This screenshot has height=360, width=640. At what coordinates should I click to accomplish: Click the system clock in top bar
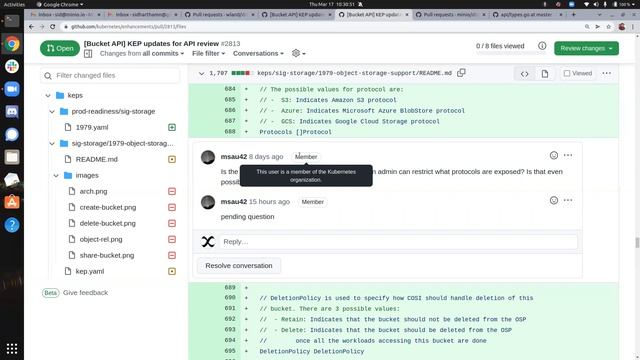tap(332, 4)
